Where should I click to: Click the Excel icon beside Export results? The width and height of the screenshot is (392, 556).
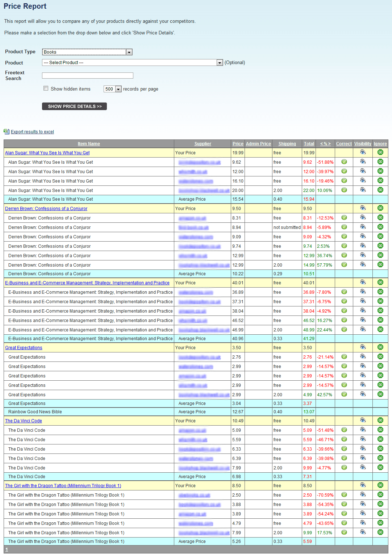6,131
